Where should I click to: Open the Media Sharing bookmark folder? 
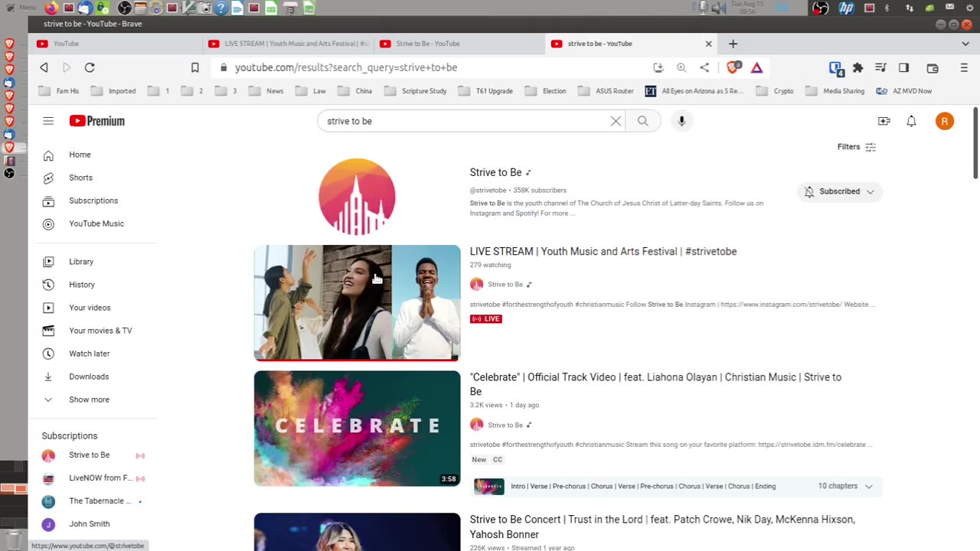pyautogui.click(x=835, y=91)
